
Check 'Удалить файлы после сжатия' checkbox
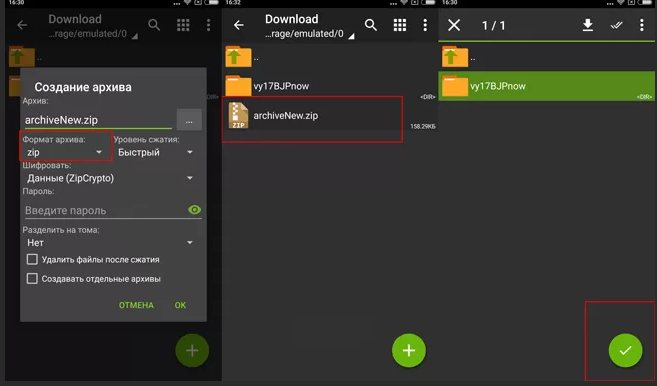click(x=32, y=259)
